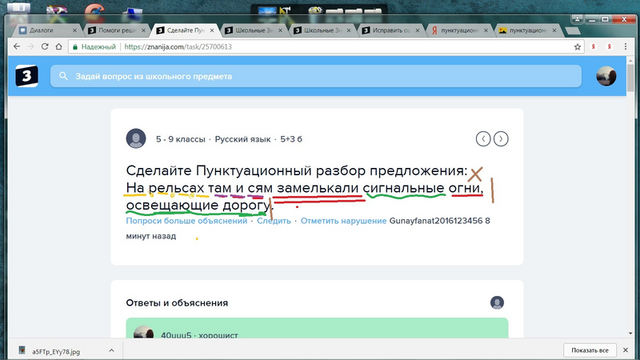Click the browser home button
This screenshot has width=640, height=360.
[59, 47]
